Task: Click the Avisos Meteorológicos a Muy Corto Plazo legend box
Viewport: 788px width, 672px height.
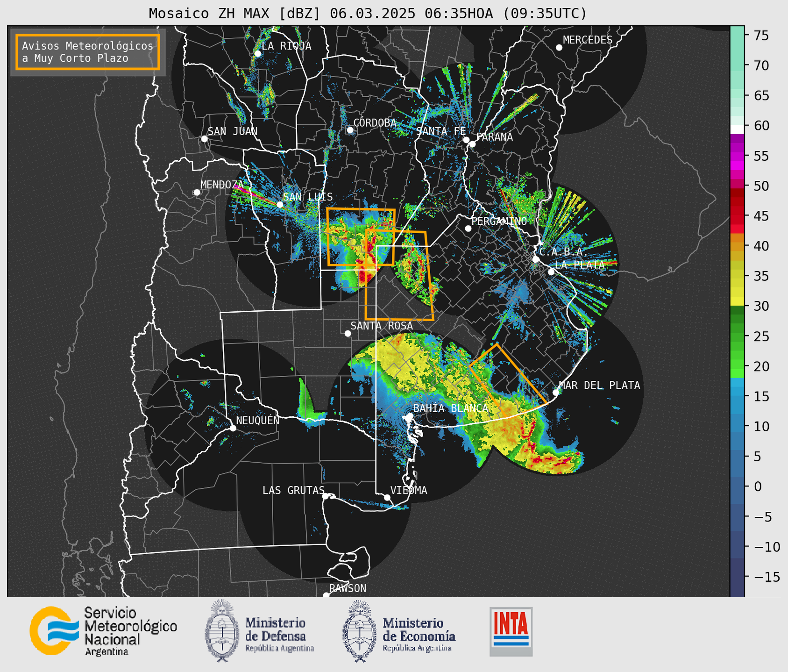Action: pos(88,52)
